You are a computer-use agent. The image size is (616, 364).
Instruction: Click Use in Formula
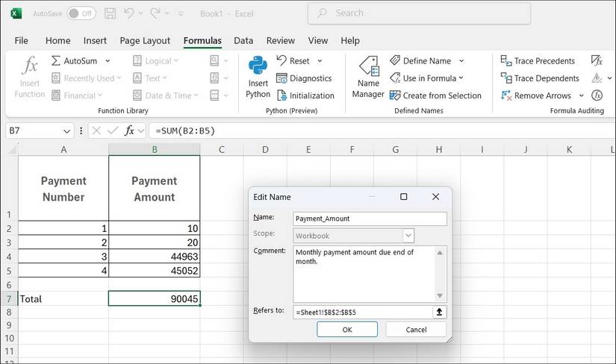click(426, 78)
